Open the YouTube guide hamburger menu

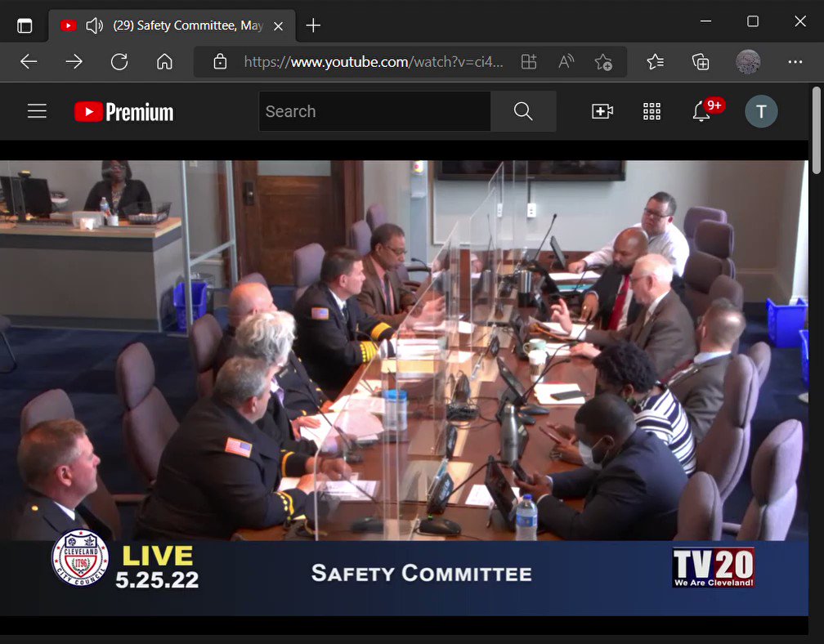coord(37,111)
